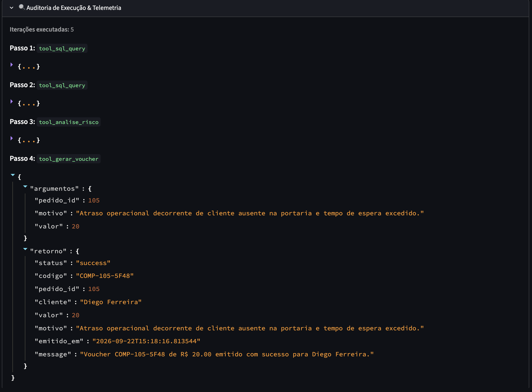Click the Auditoria de Execução & Telemetria title
The image size is (532, 392).
coord(74,8)
